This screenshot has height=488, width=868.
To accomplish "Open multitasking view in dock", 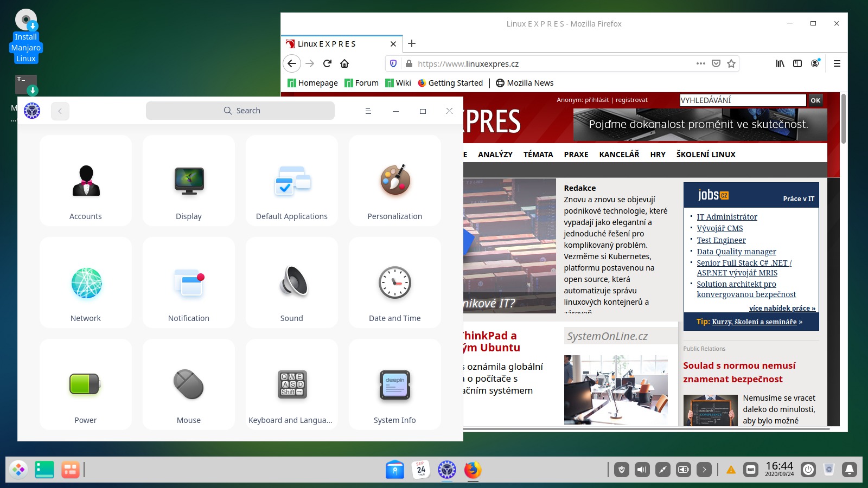I will (71, 470).
